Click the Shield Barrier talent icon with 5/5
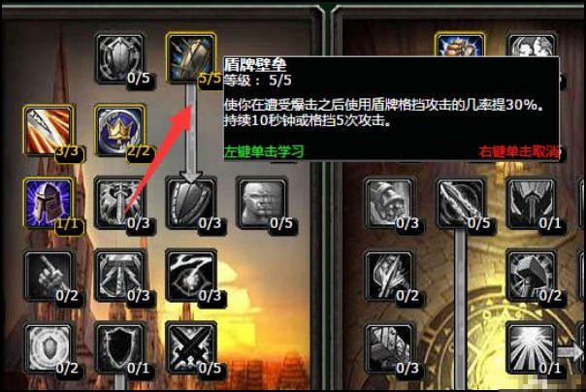Image resolution: width=586 pixels, height=392 pixels. click(x=191, y=58)
